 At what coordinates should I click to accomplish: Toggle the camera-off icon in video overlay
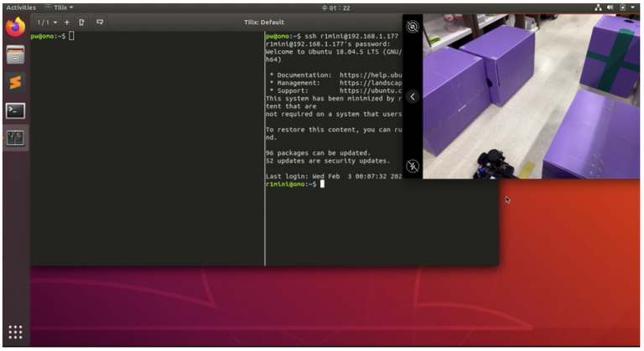[x=413, y=27]
